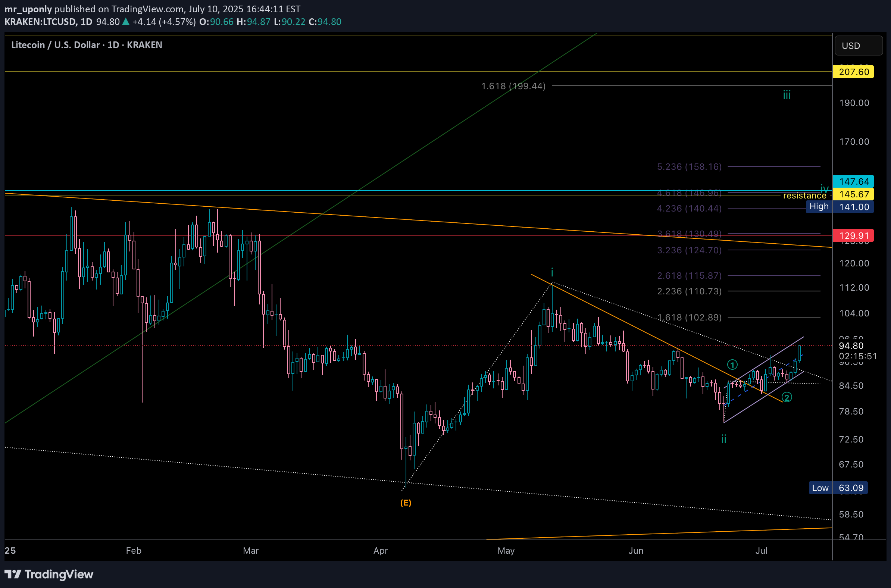The height and width of the screenshot is (588, 891).
Task: Select the orange (E) wave label
Action: click(x=406, y=503)
